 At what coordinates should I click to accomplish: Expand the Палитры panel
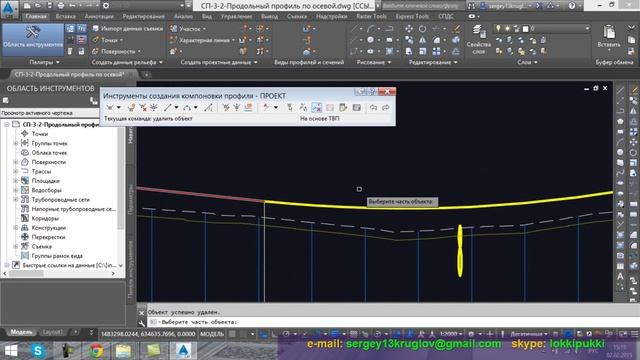tap(44, 62)
